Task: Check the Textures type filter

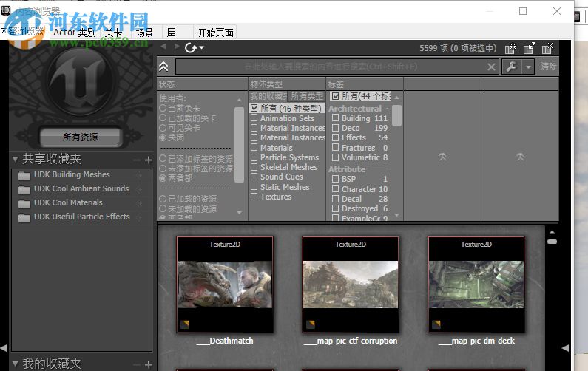Action: pyautogui.click(x=254, y=197)
